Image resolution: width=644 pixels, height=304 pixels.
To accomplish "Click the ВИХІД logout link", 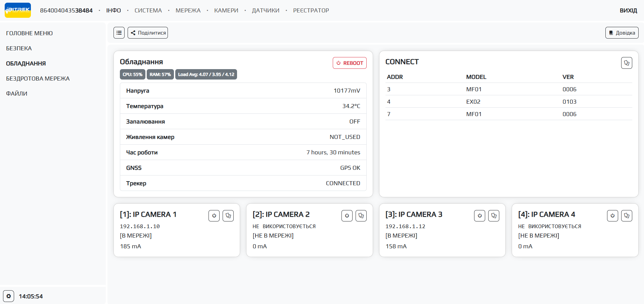I will [628, 10].
